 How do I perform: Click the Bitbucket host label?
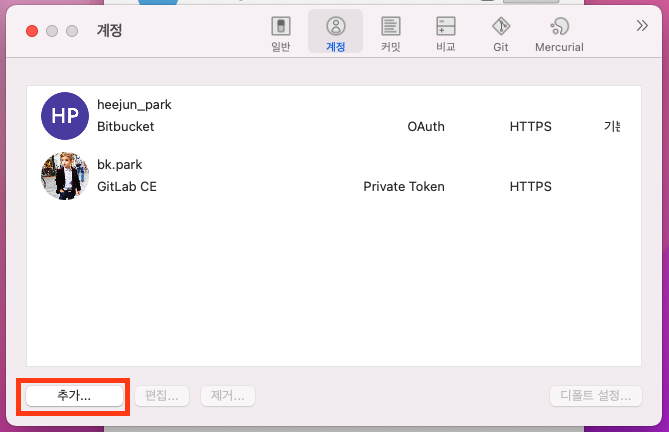126,127
